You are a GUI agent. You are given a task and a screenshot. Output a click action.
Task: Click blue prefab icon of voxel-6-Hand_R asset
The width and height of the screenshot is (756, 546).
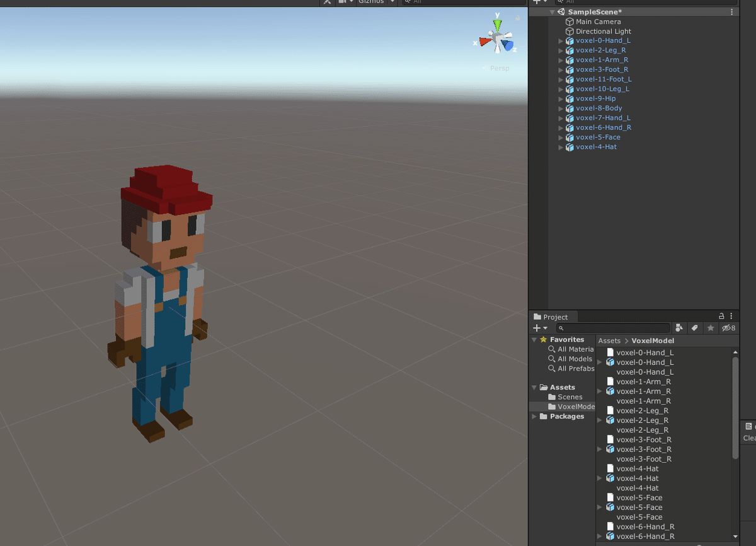[610, 537]
